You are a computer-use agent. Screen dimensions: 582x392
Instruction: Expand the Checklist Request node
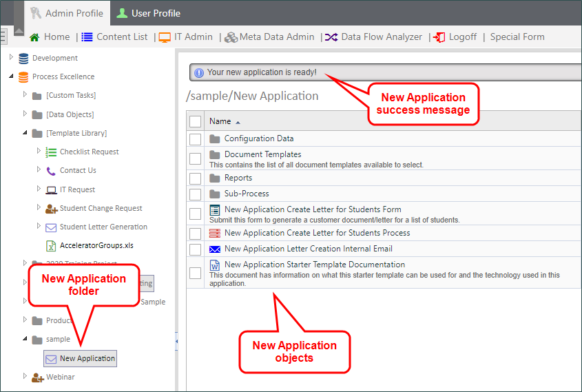39,152
